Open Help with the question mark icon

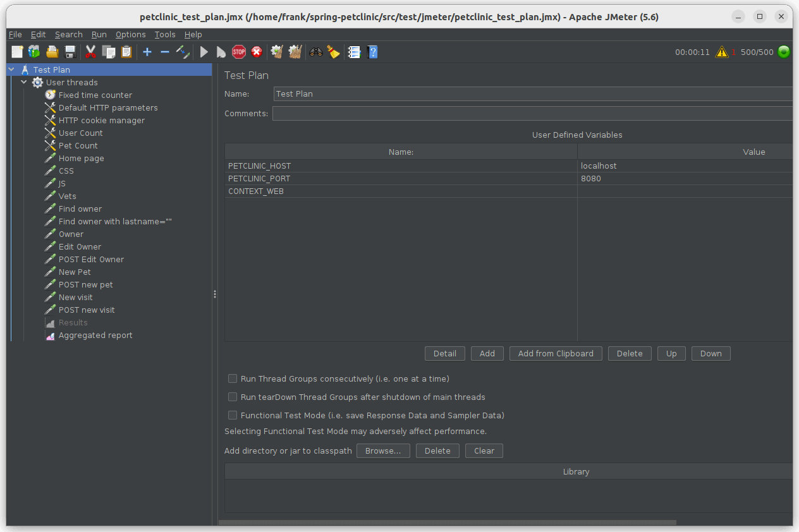point(372,52)
